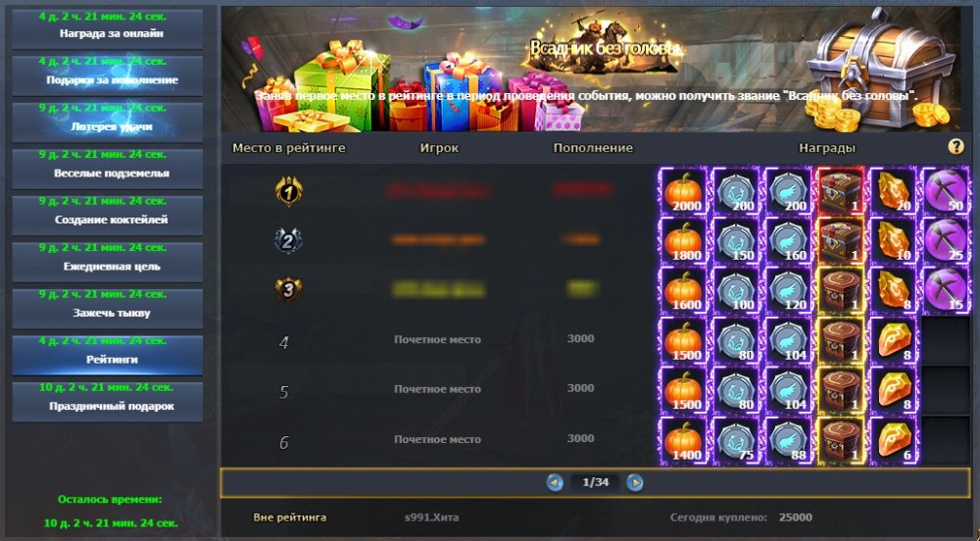Go to previous rankings page arrow
The height and width of the screenshot is (541, 980).
pyautogui.click(x=555, y=482)
